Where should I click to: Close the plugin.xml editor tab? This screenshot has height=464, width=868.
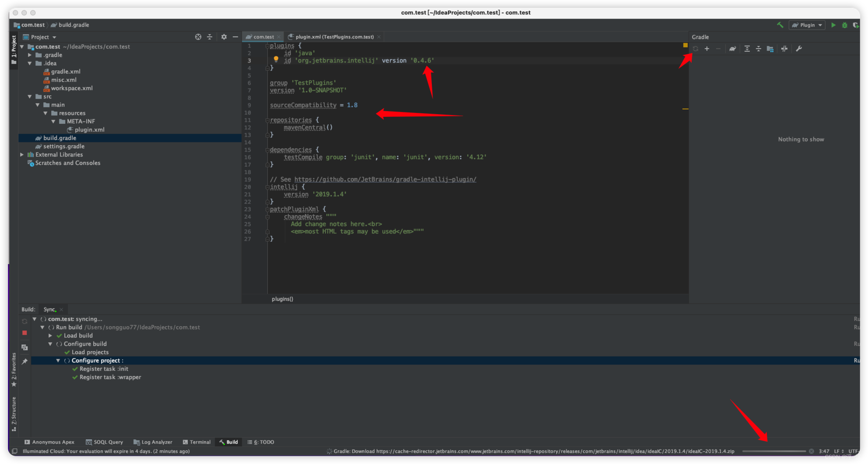(379, 37)
